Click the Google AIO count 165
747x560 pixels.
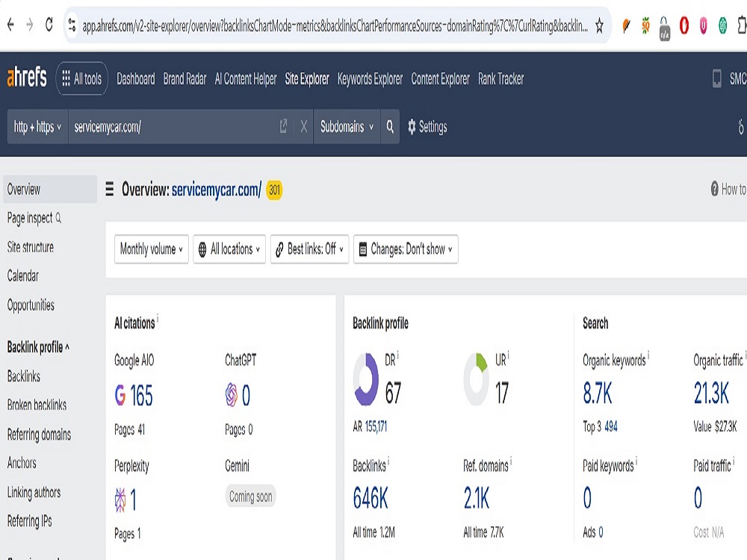[141, 395]
